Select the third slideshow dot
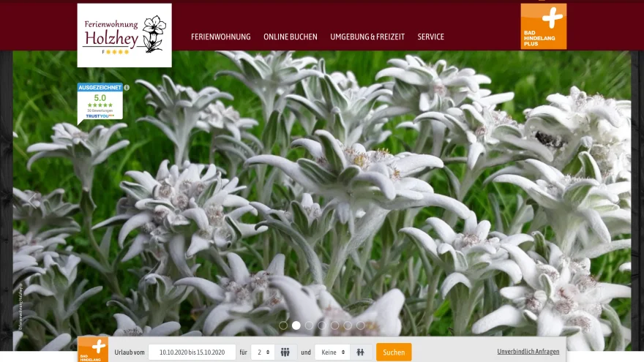 309,325
